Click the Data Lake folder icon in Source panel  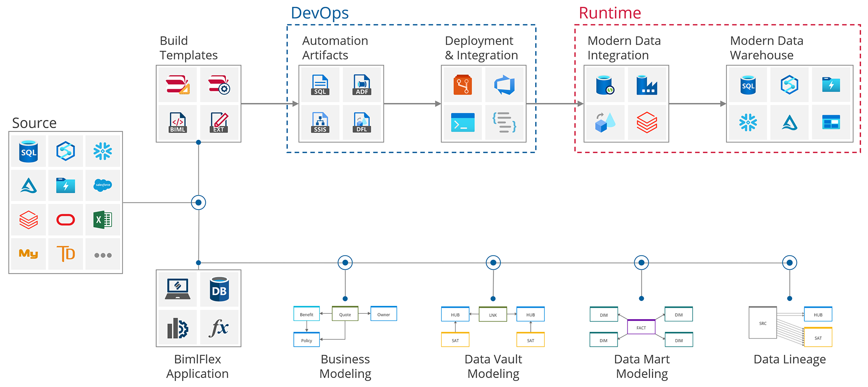(66, 185)
